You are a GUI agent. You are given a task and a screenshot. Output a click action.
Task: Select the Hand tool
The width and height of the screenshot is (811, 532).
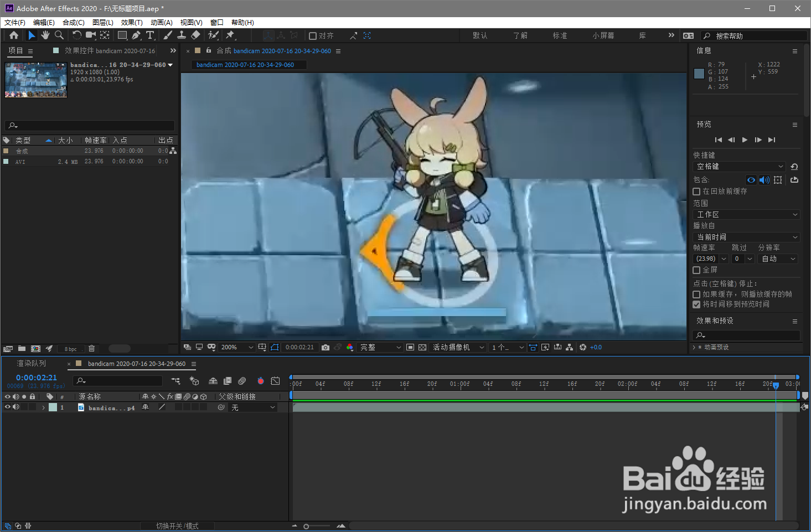[x=45, y=35]
